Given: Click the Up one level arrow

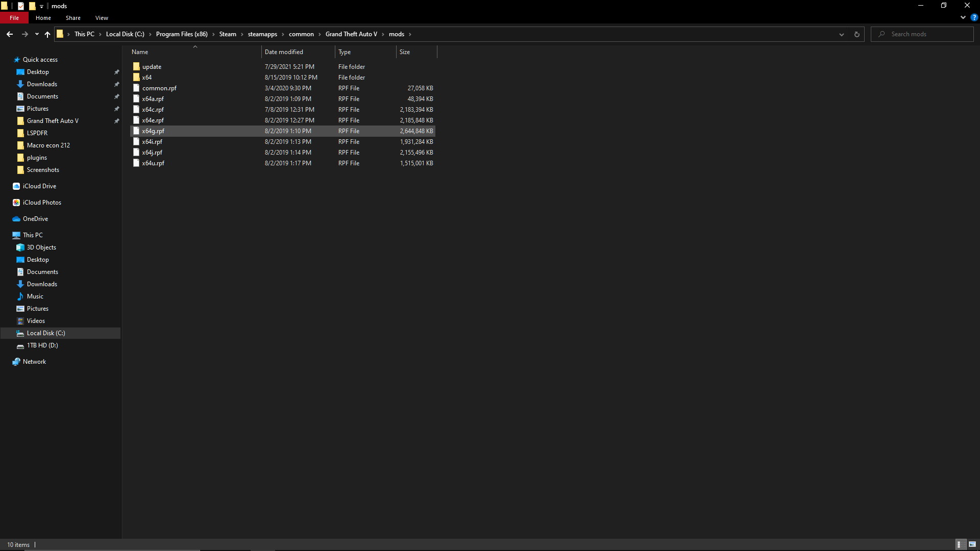Looking at the screenshot, I should point(47,34).
